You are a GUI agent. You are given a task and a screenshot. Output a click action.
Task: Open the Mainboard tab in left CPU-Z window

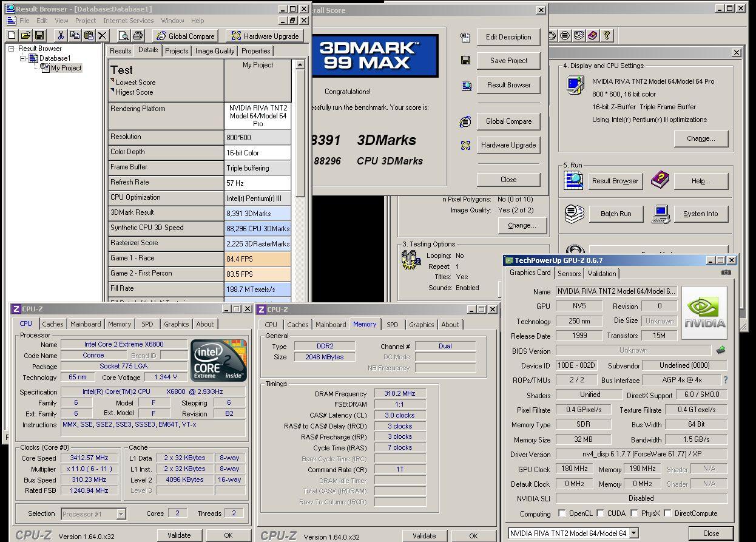86,324
